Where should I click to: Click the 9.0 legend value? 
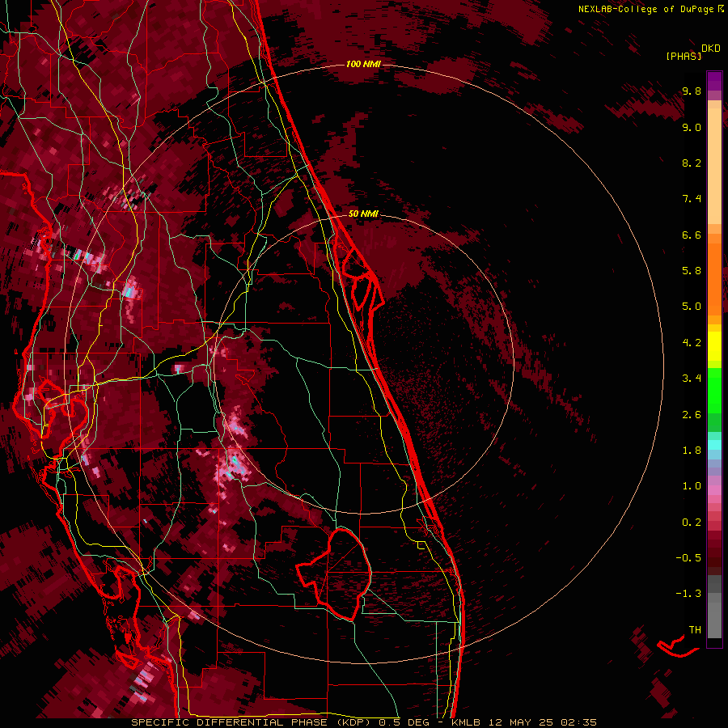coord(692,127)
